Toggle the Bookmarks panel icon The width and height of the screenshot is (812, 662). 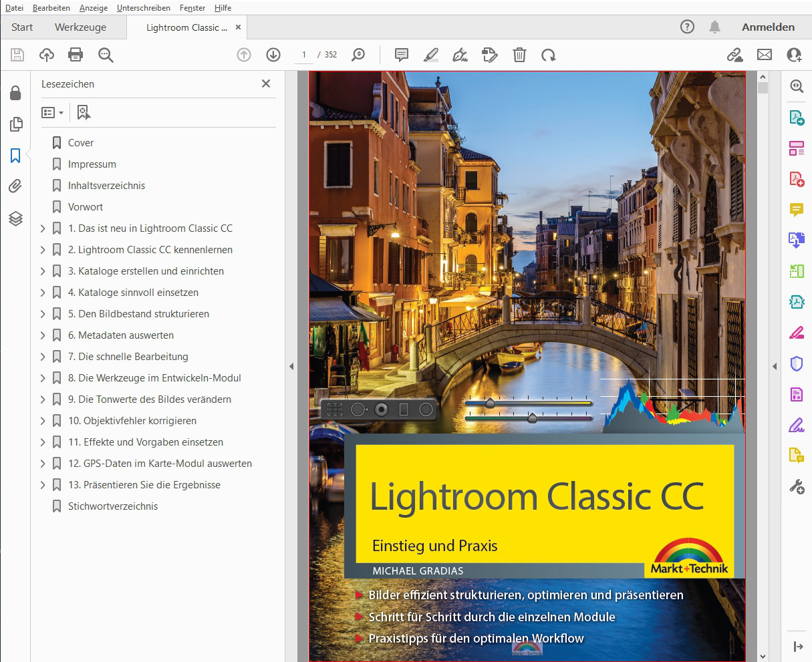point(15,156)
